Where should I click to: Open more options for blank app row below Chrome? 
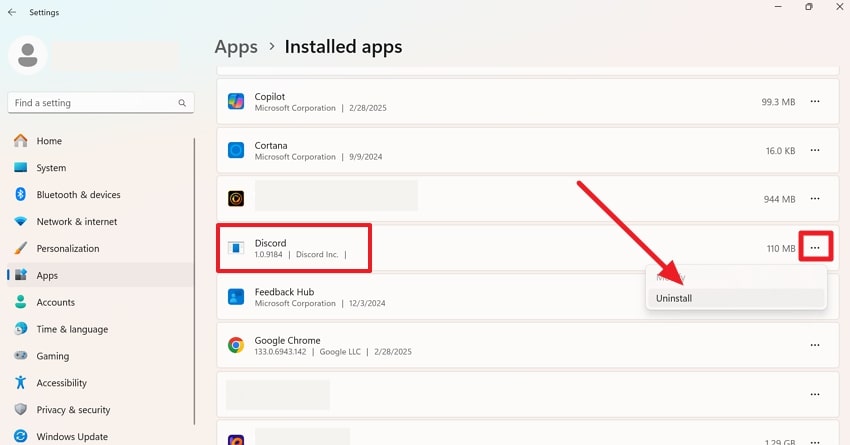[815, 395]
